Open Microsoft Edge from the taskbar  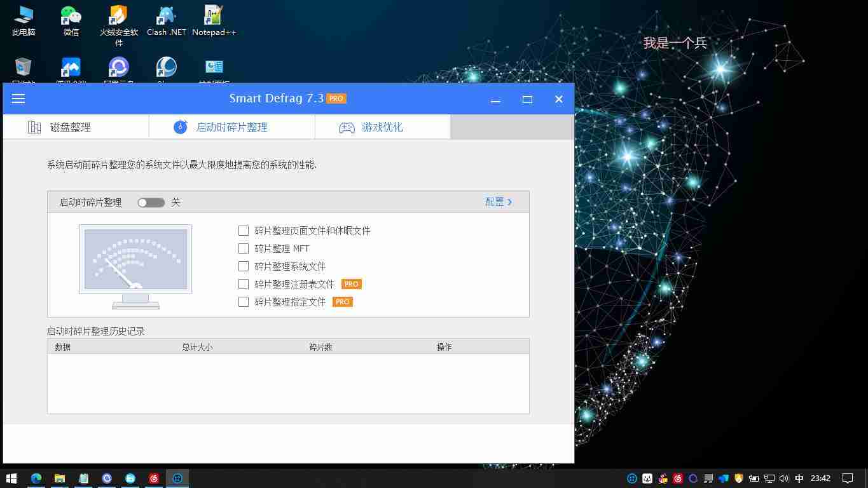(36, 478)
